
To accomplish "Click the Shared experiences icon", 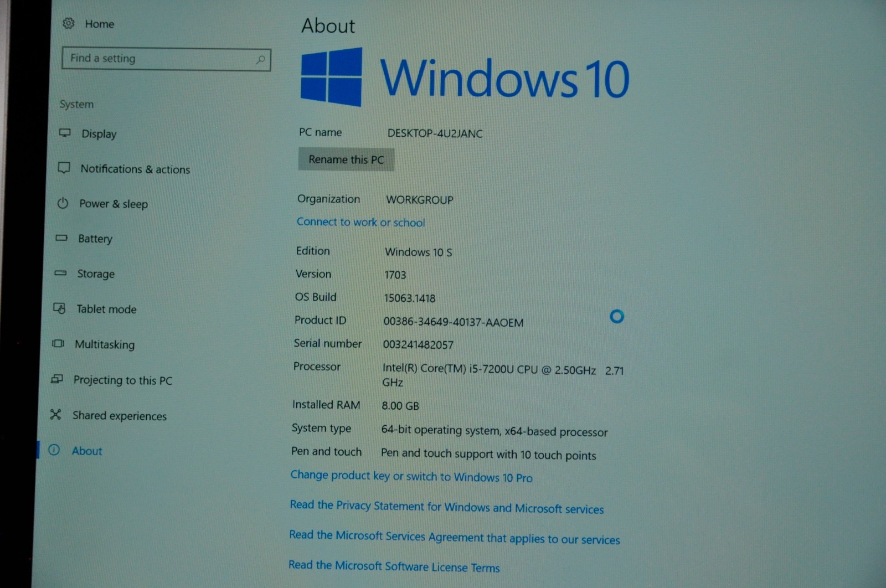I will tap(55, 414).
